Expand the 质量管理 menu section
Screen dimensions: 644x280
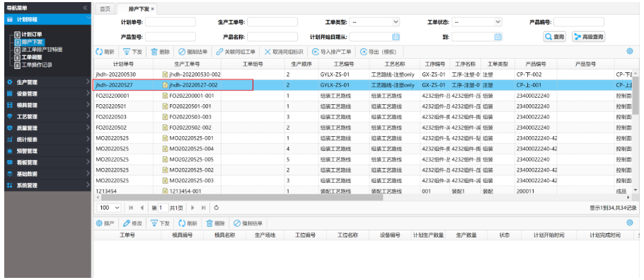pyautogui.click(x=47, y=128)
